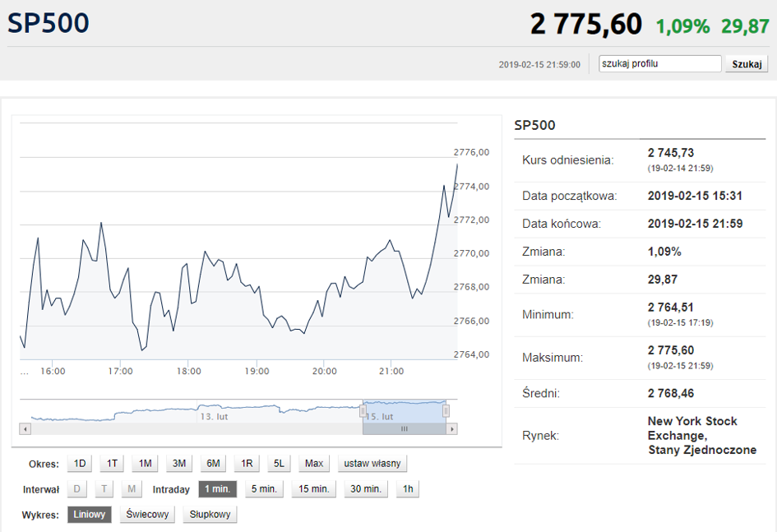Show the 5L period chart
Image resolution: width=777 pixels, height=532 pixels.
pos(279,464)
